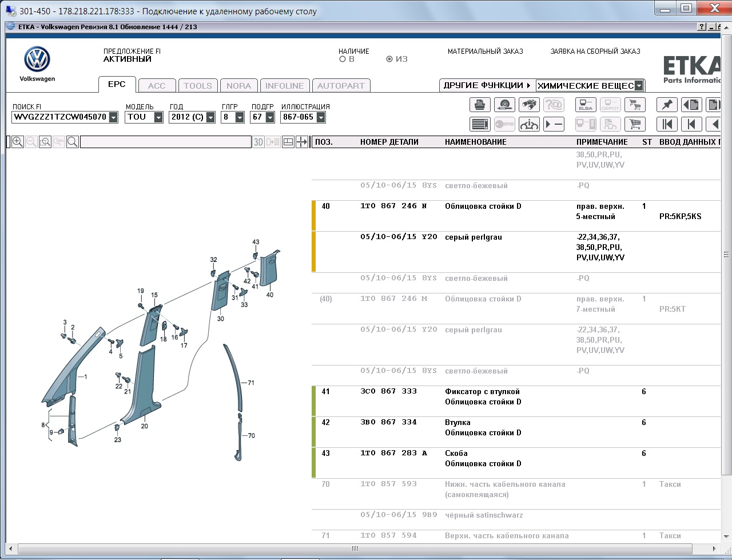Click the vehicle info icon

530,124
